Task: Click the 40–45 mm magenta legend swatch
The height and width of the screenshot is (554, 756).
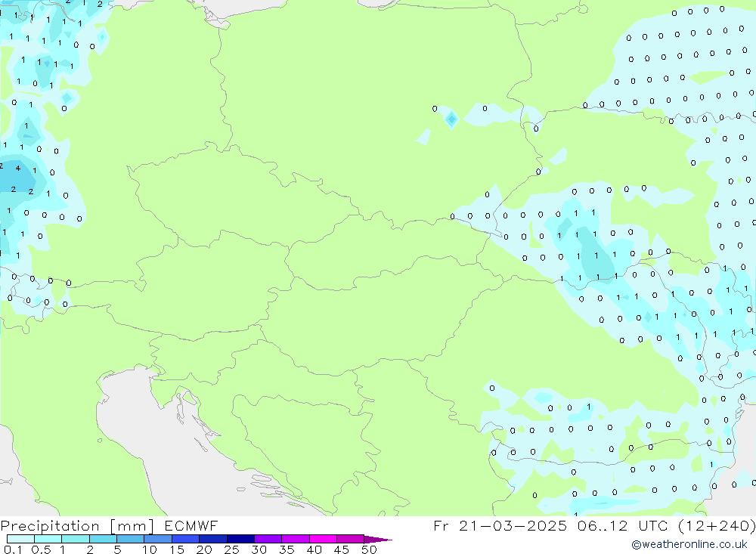Action: [323, 539]
